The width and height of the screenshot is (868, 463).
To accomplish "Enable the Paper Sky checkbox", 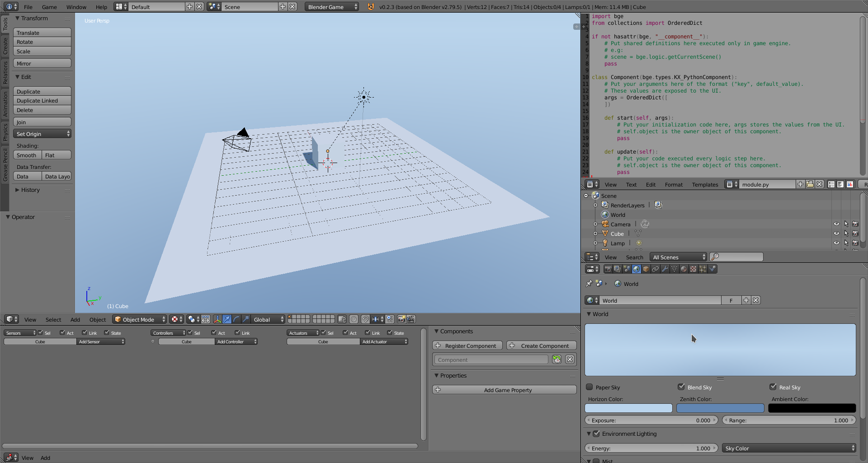I will 590,387.
